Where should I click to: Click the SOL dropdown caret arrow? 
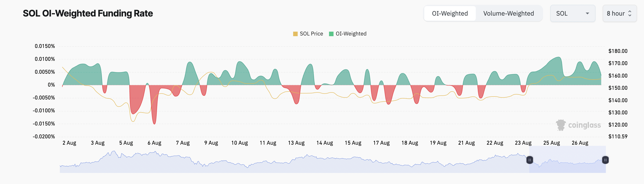click(x=588, y=14)
